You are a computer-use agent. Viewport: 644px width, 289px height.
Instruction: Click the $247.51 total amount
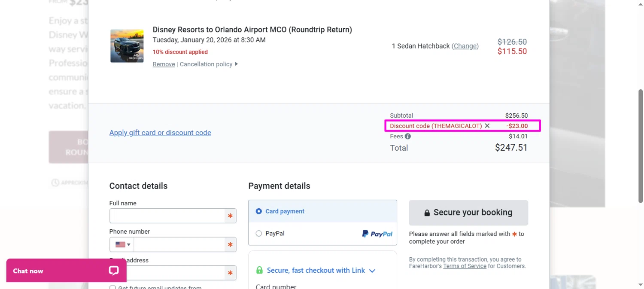click(x=511, y=148)
